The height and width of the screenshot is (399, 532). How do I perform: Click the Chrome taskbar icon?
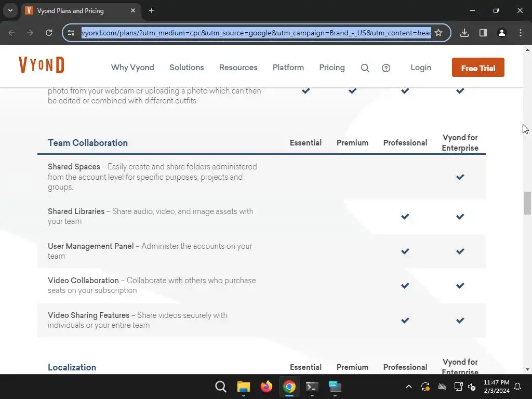289,387
